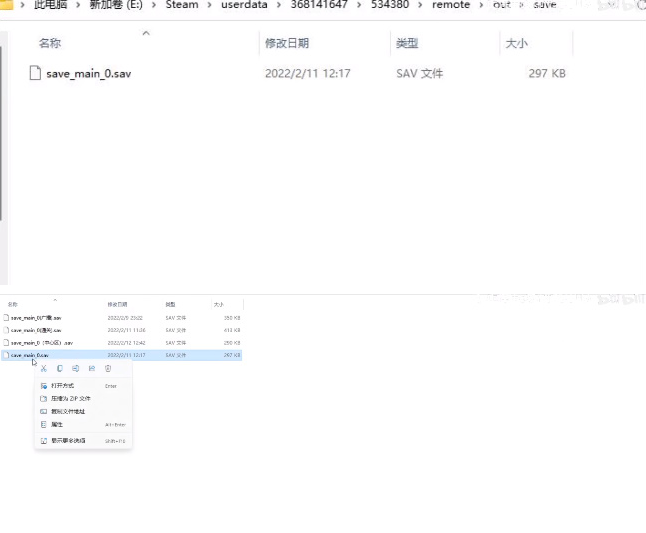Expand the chevron after 'remote' in address bar

tap(481, 5)
